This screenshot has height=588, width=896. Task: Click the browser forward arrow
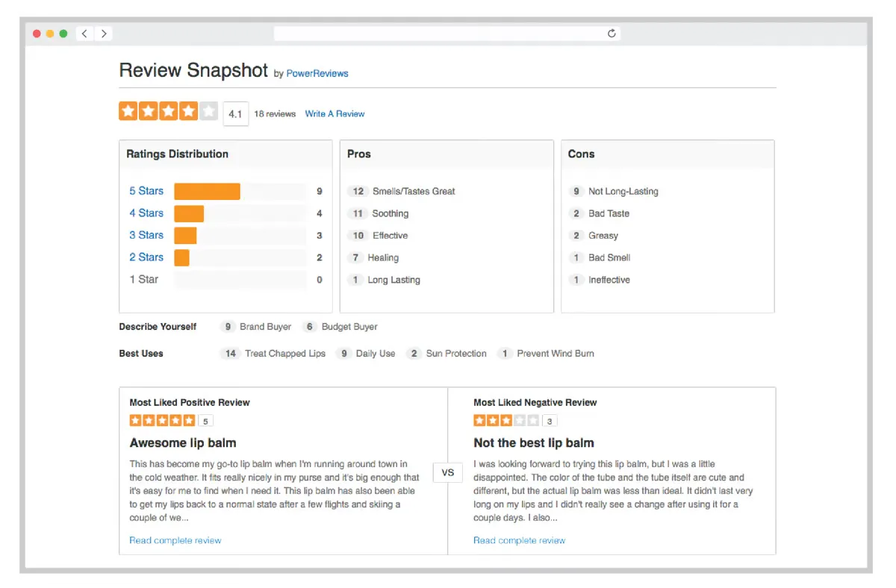[x=104, y=34]
